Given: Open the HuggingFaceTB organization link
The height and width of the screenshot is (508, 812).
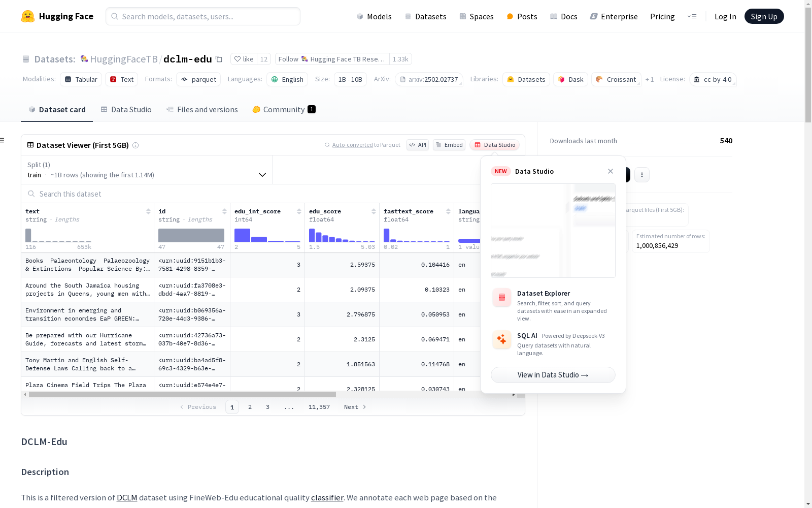Looking at the screenshot, I should click(124, 59).
